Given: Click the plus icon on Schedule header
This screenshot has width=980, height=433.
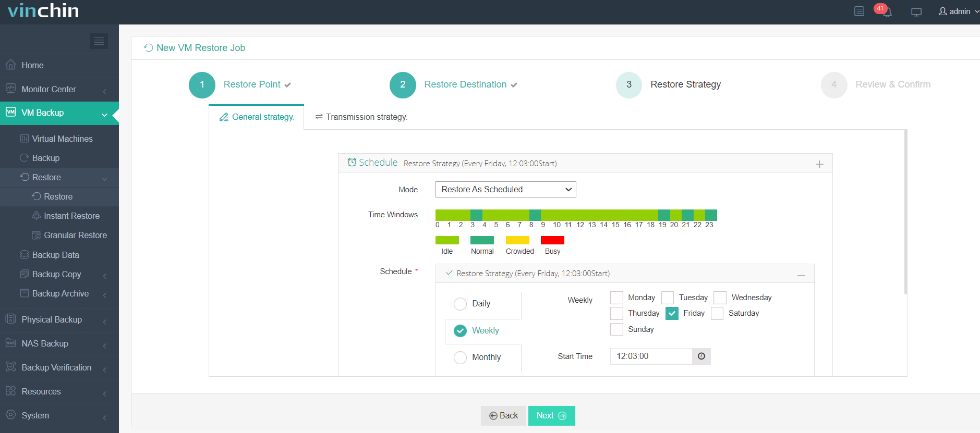Looking at the screenshot, I should 819,164.
